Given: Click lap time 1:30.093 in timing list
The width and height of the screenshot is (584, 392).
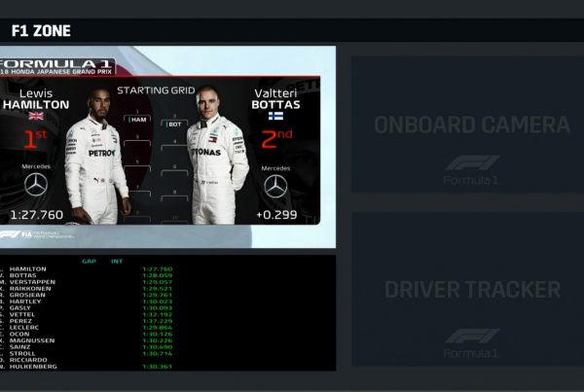Looking at the screenshot, I should click(158, 308).
